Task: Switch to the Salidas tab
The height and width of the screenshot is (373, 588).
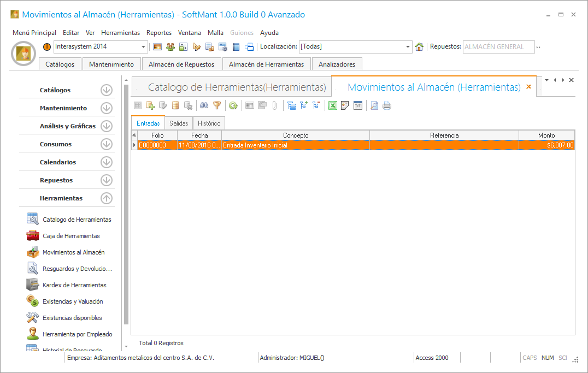Action: coord(179,123)
